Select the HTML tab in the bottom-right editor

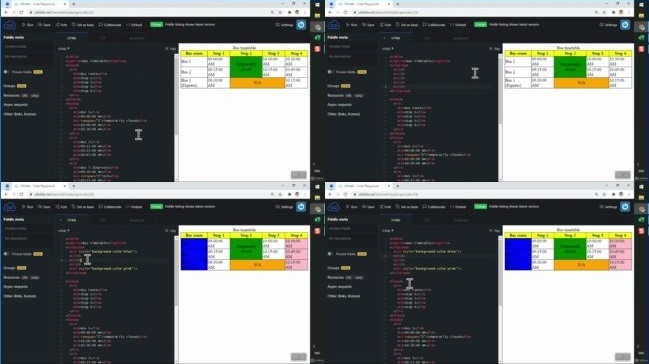pyautogui.click(x=396, y=220)
